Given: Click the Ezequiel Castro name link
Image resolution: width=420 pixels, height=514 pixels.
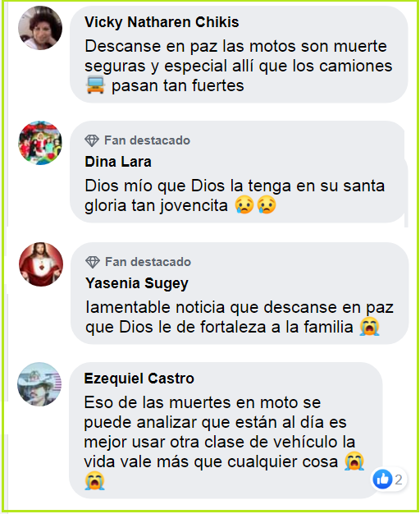Looking at the screenshot, I should click(139, 379).
